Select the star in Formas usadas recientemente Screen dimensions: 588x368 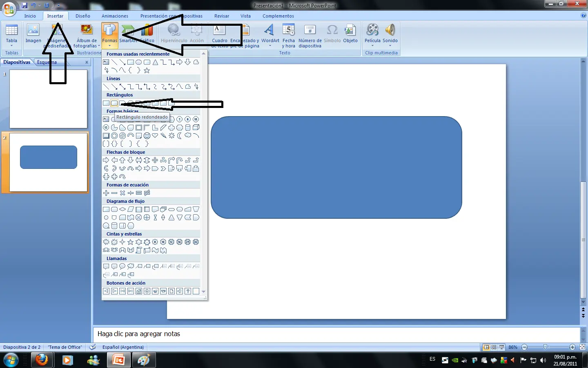(x=147, y=70)
